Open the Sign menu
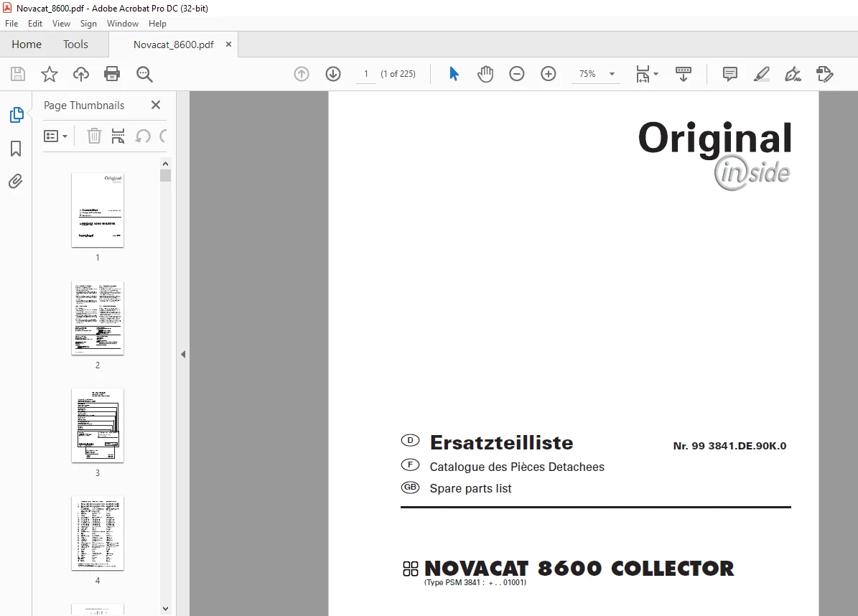Screen dimensions: 858x616 tap(88, 24)
